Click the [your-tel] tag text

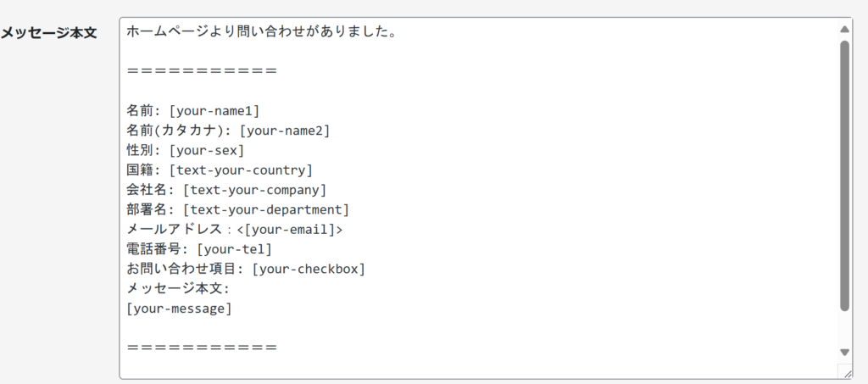pyautogui.click(x=235, y=249)
